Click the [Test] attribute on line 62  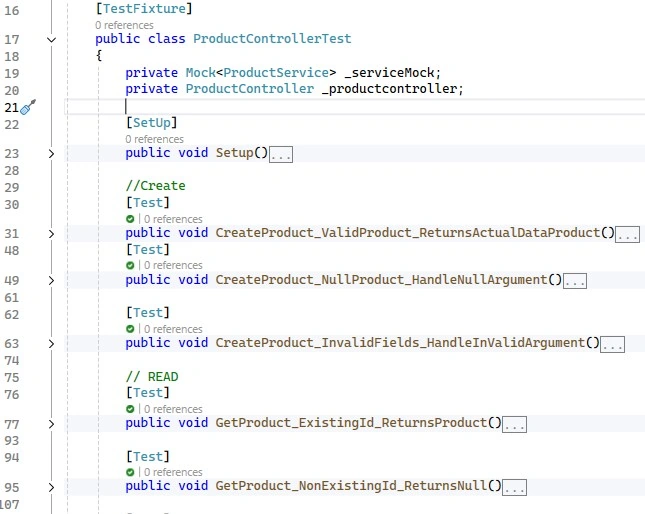coord(148,313)
